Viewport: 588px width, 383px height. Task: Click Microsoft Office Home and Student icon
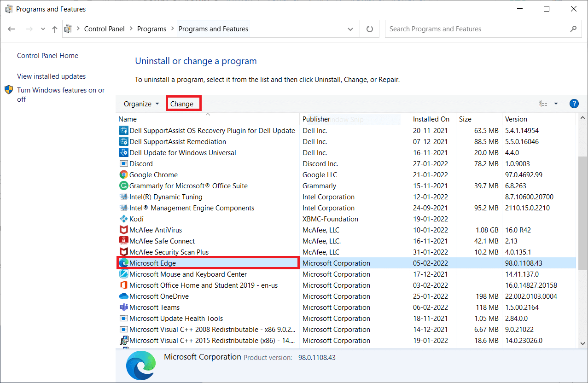(x=123, y=285)
